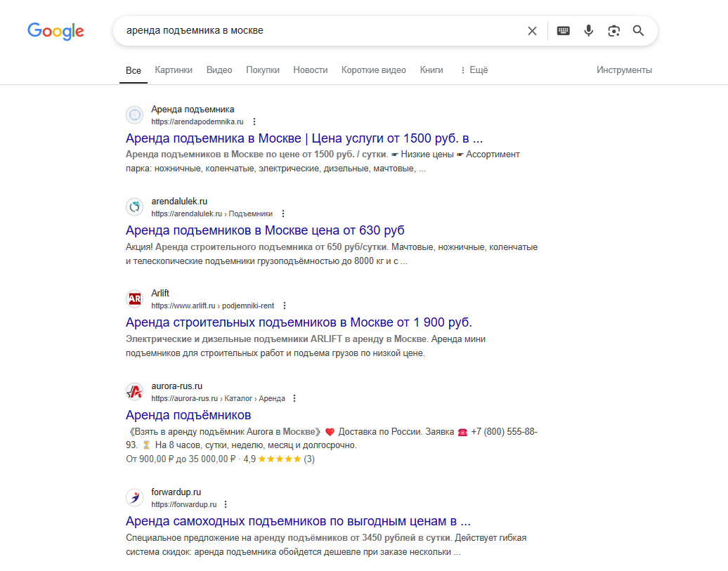The width and height of the screenshot is (728, 571).
Task: Open search by image camera icon
Action: [613, 31]
